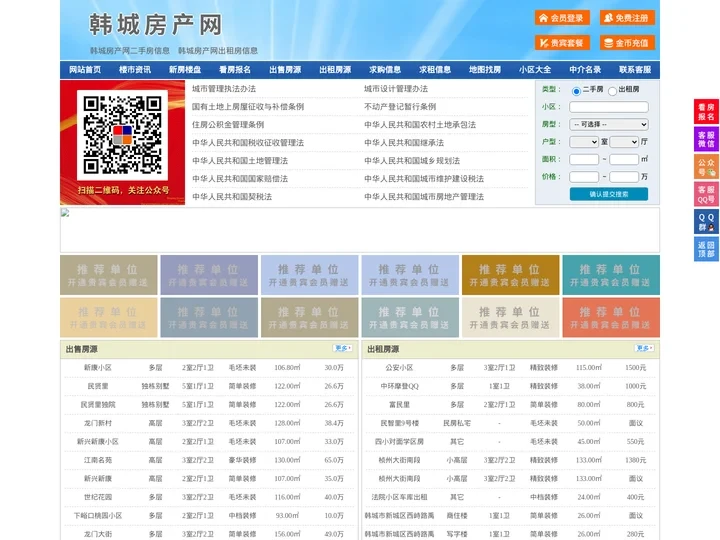Open 中华人民共和国土地管理法 link
Viewport: 720px width, 540px height.
pos(240,161)
